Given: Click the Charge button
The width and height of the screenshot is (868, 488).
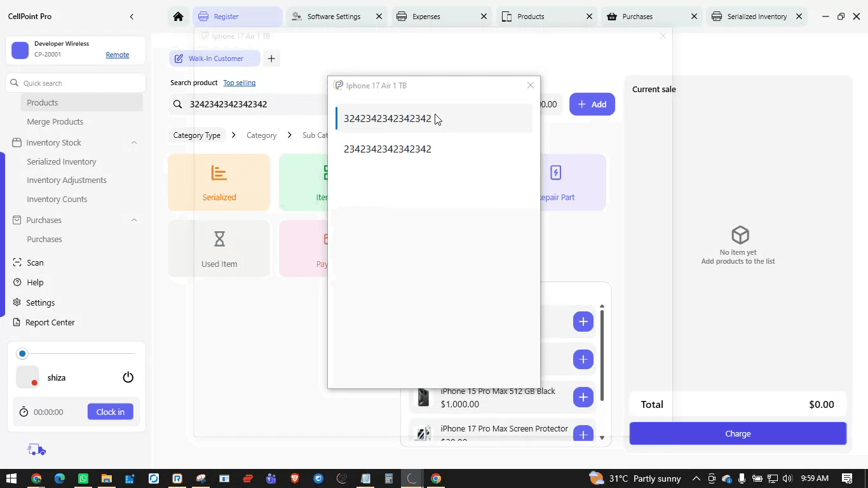Looking at the screenshot, I should (738, 433).
